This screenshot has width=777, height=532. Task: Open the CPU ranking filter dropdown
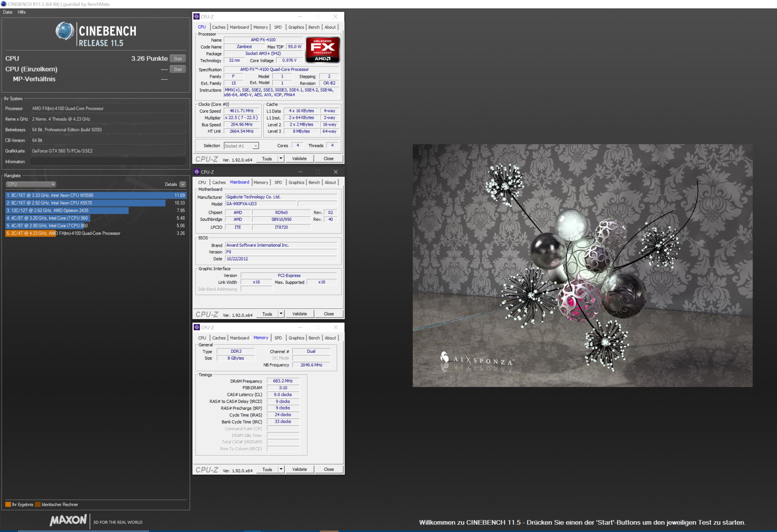point(31,185)
